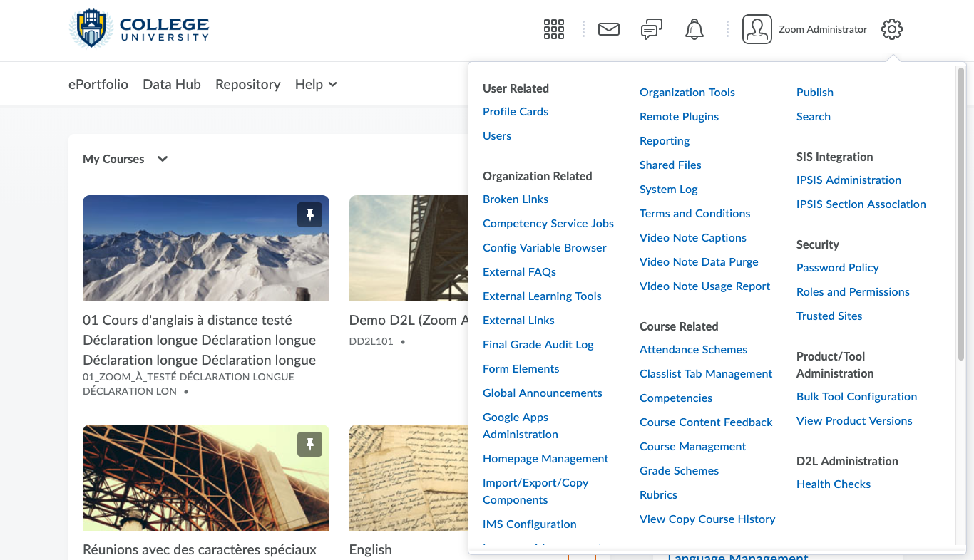
Task: Open the snowy mountains course thumbnail
Action: point(206,248)
